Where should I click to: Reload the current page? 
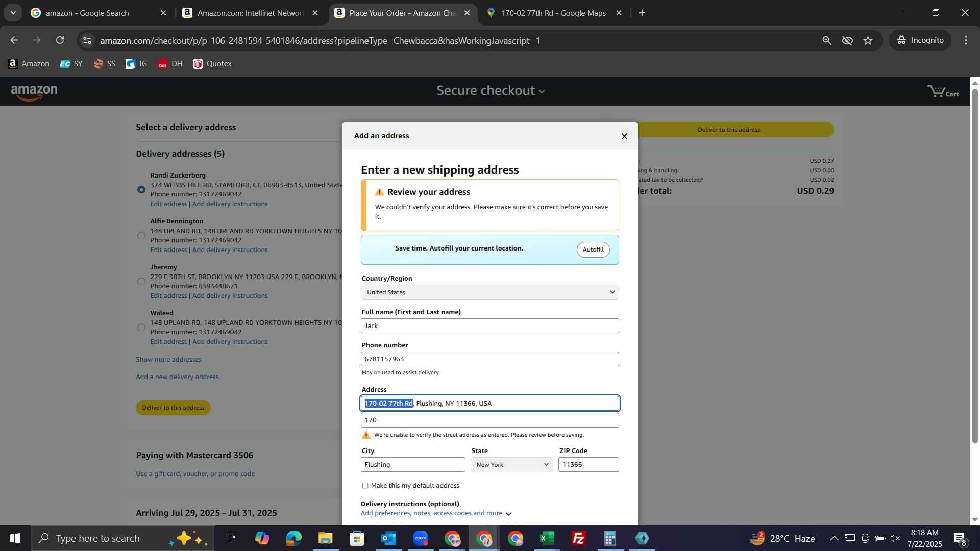[60, 40]
